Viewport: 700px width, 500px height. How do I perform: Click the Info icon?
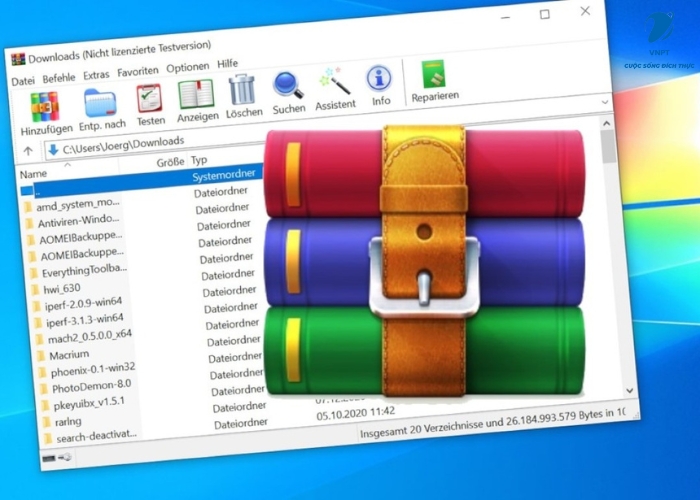pos(379,78)
